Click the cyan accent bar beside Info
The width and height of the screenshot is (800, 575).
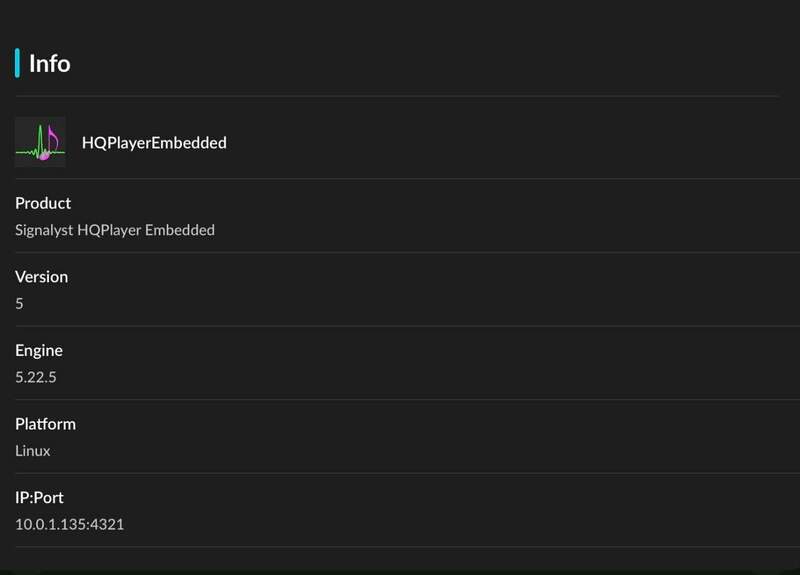[17, 63]
